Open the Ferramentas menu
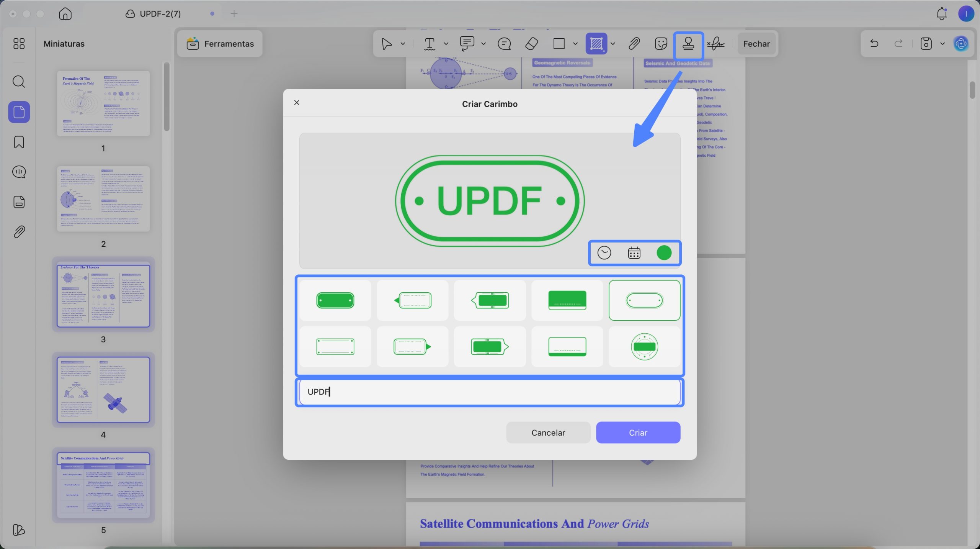 click(220, 44)
